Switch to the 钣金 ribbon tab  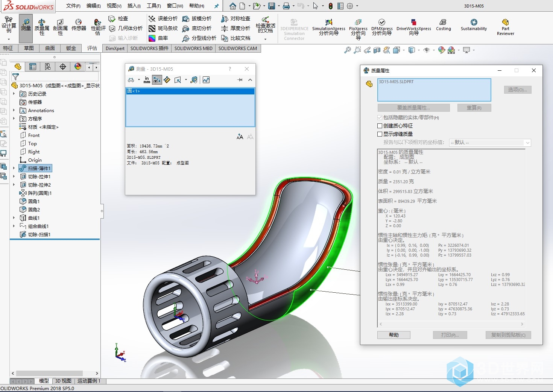[71, 48]
